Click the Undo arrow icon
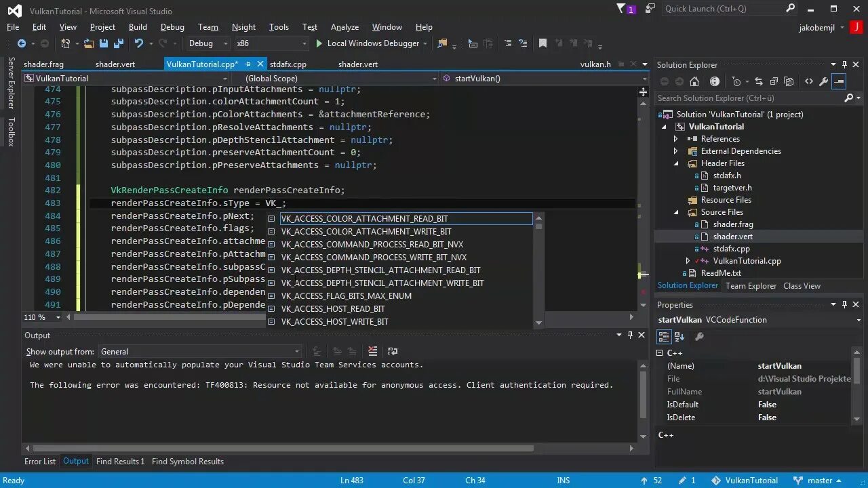 coord(139,43)
